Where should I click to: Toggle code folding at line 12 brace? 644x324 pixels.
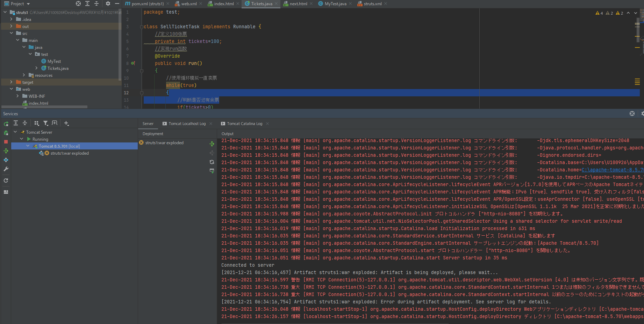click(142, 93)
